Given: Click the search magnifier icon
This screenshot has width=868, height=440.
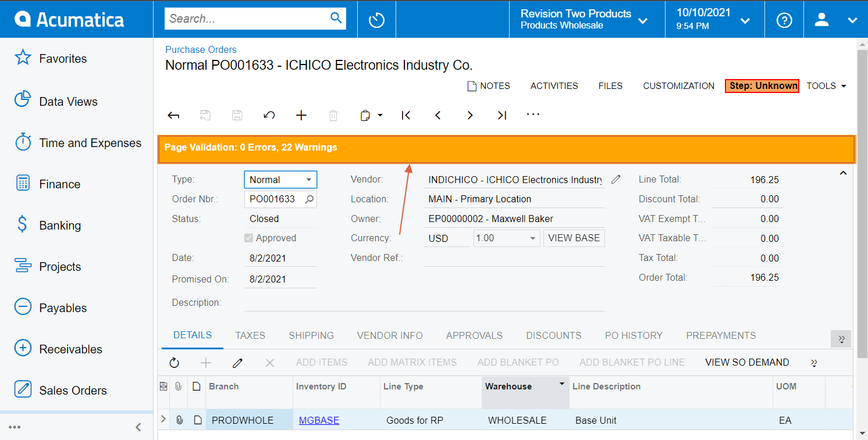Looking at the screenshot, I should 336,18.
